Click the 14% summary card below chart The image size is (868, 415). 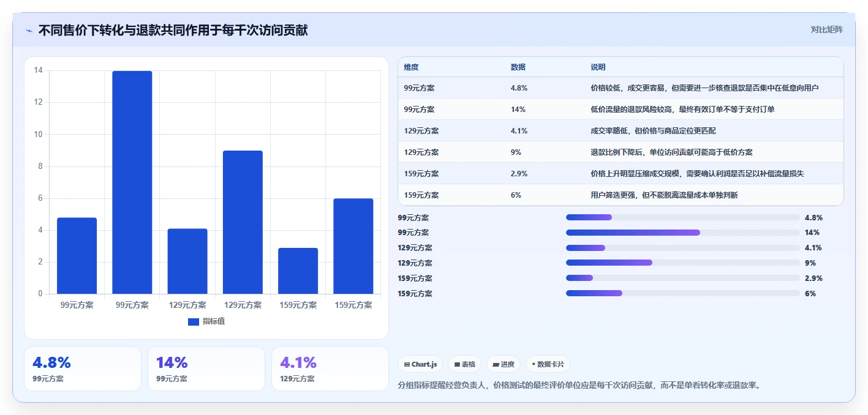point(206,368)
